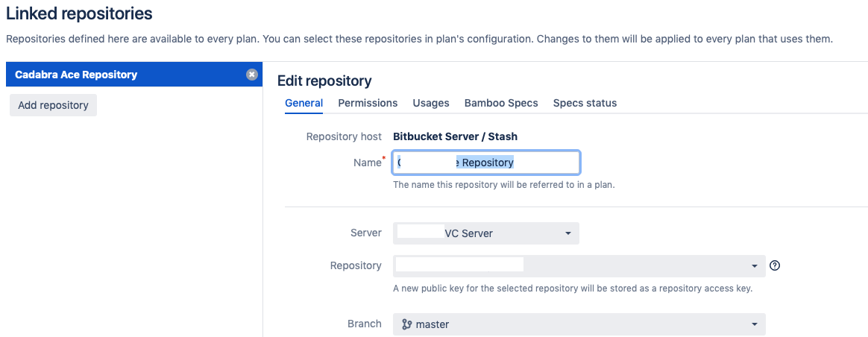The image size is (868, 337).
Task: Go to the Usages tab
Action: click(x=431, y=103)
